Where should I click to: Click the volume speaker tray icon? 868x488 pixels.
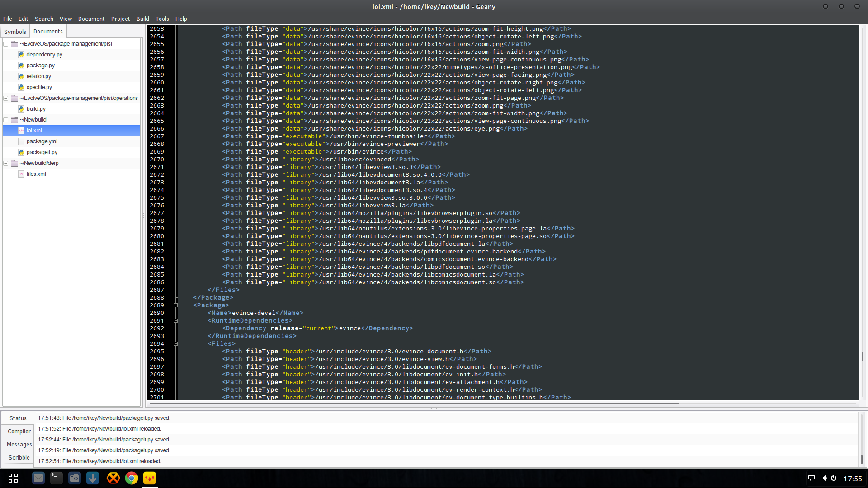point(824,478)
